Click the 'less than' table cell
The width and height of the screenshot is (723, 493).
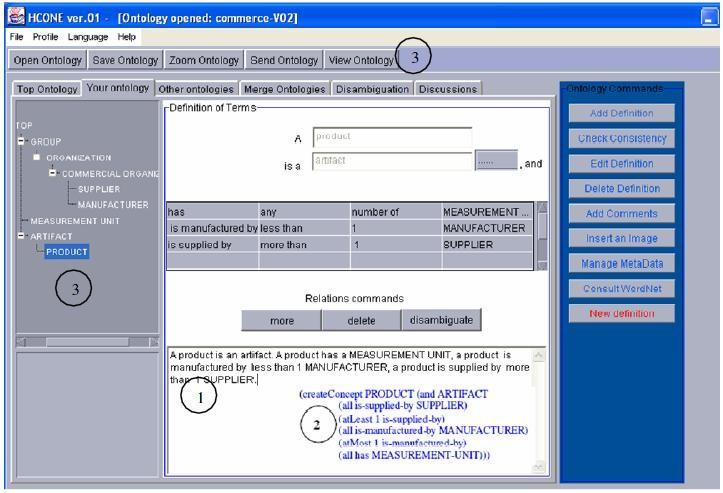[x=304, y=228]
